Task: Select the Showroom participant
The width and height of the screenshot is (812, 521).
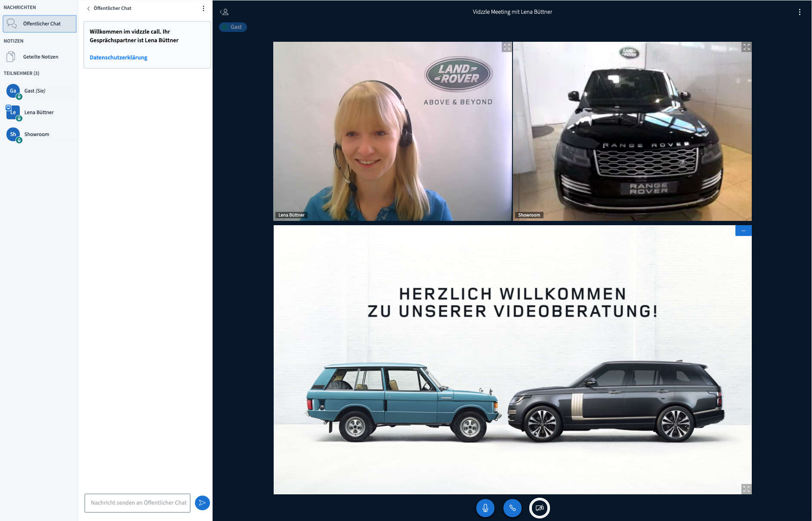Action: (40, 134)
